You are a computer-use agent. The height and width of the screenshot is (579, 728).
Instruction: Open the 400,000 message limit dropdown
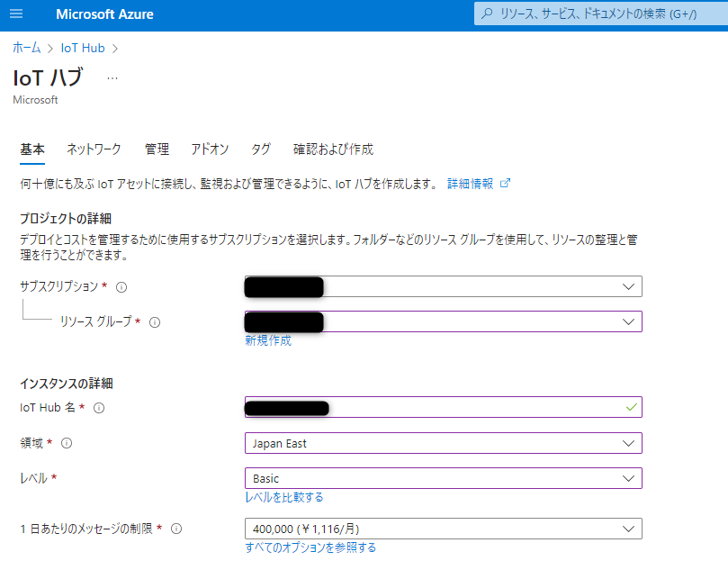click(444, 529)
